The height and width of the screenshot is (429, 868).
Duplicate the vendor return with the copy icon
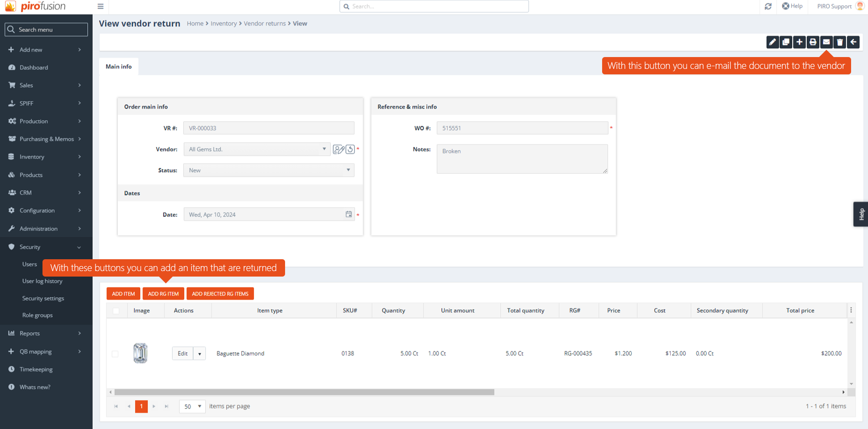coord(786,42)
